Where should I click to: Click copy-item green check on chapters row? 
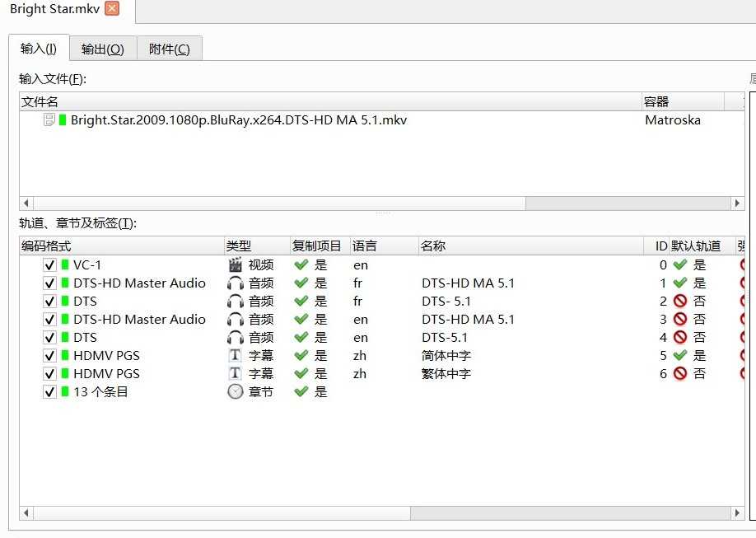click(x=301, y=392)
